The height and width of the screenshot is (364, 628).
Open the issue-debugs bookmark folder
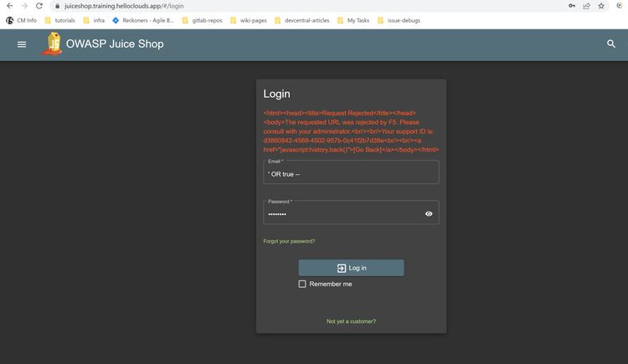click(x=399, y=20)
